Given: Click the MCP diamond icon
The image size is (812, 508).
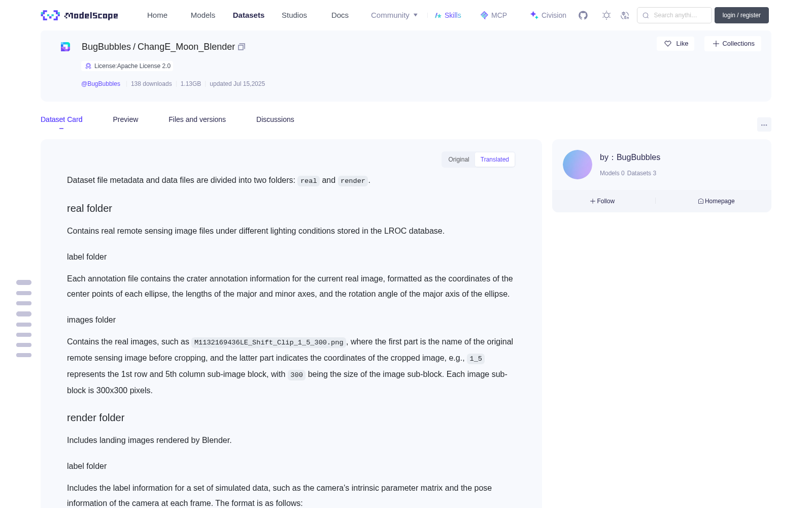Looking at the screenshot, I should (484, 15).
